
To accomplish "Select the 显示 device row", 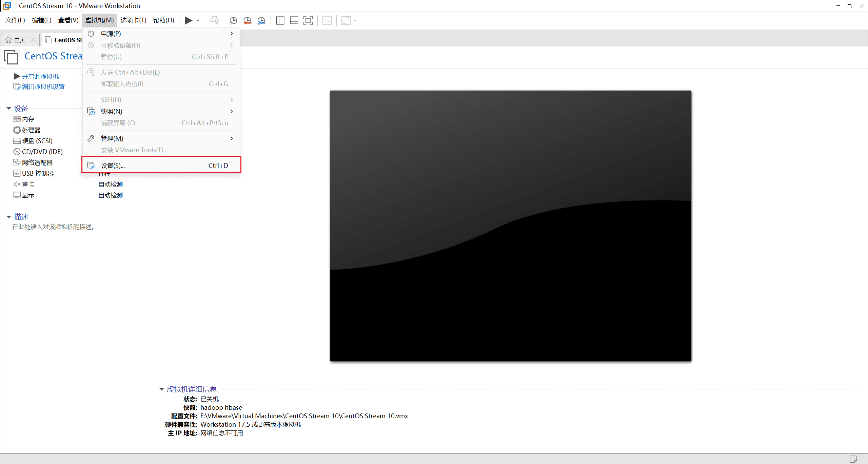I will click(24, 195).
